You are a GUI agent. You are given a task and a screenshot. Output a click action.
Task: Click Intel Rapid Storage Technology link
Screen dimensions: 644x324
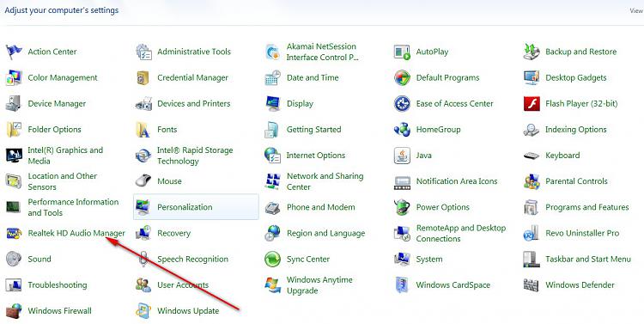pyautogui.click(x=195, y=156)
